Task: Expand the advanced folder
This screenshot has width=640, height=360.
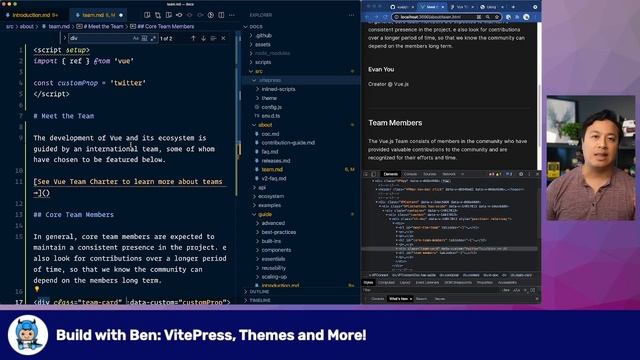Action: pyautogui.click(x=273, y=223)
